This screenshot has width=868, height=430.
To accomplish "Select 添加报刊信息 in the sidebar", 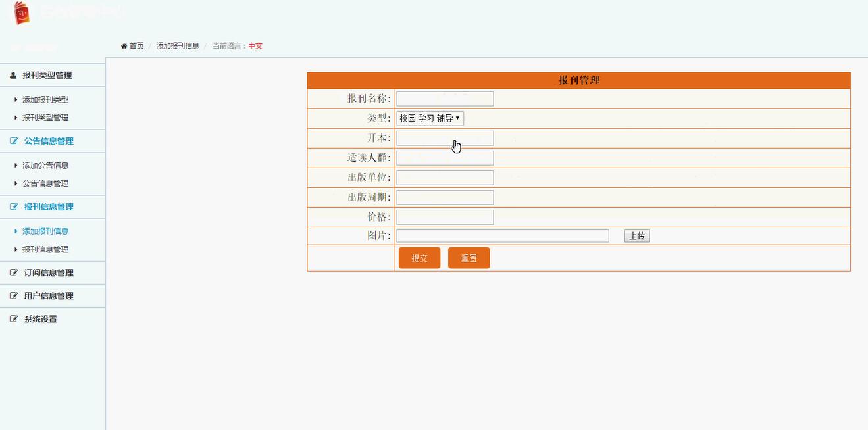I will pyautogui.click(x=45, y=231).
